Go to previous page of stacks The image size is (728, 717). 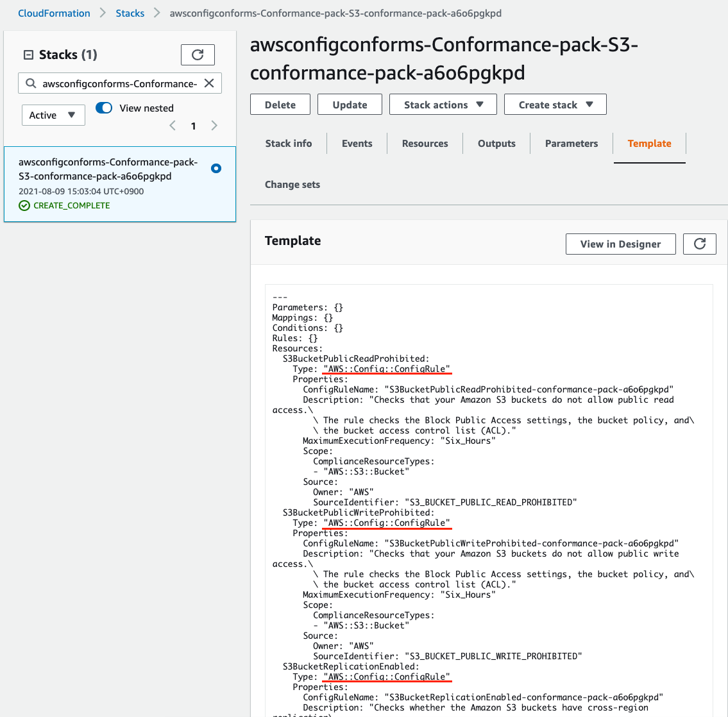pos(173,125)
